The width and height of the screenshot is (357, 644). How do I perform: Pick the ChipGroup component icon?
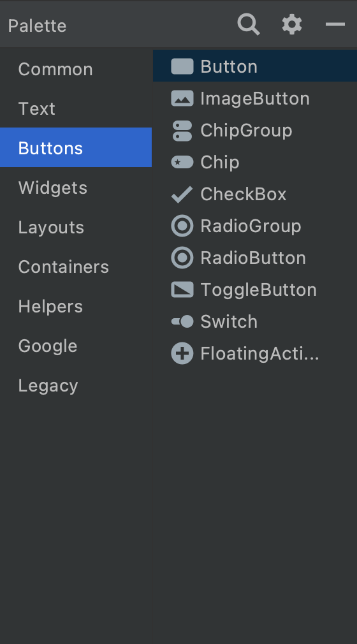(x=182, y=131)
